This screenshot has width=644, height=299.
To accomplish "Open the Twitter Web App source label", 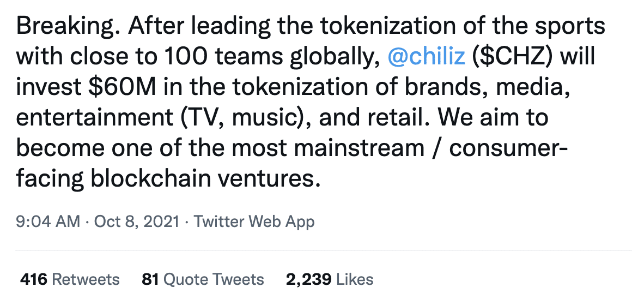I will pos(254,222).
